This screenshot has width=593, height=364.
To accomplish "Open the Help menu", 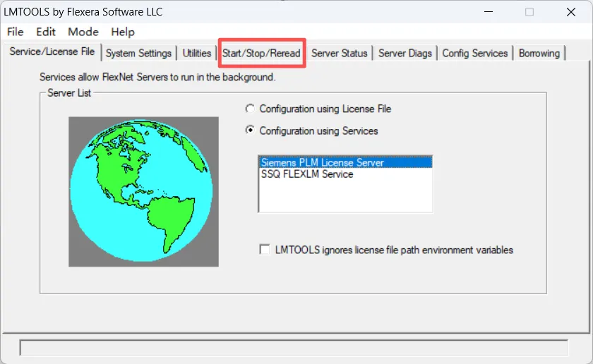I will [123, 32].
